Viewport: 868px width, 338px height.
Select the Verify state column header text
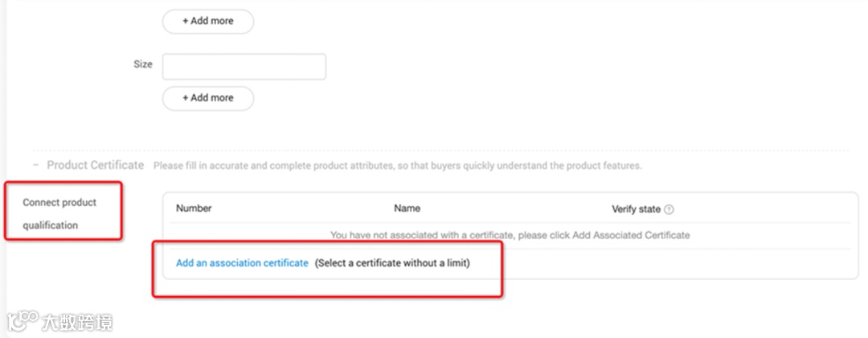[636, 209]
